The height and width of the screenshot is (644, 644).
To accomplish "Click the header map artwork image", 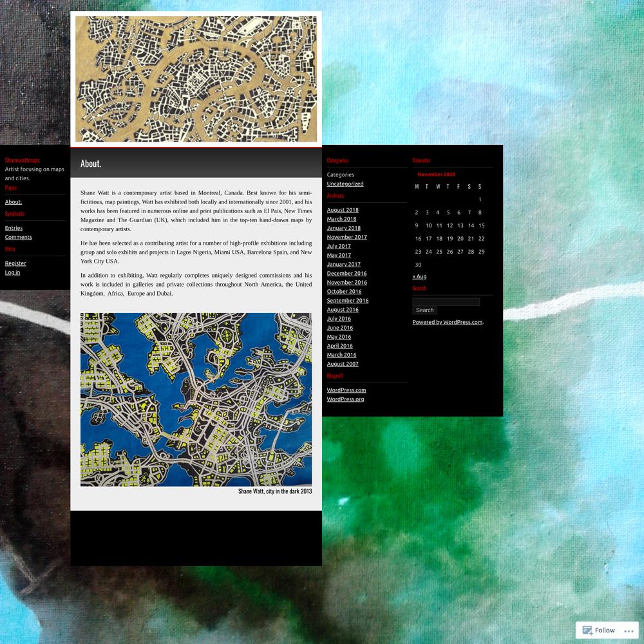I will 196,79.
